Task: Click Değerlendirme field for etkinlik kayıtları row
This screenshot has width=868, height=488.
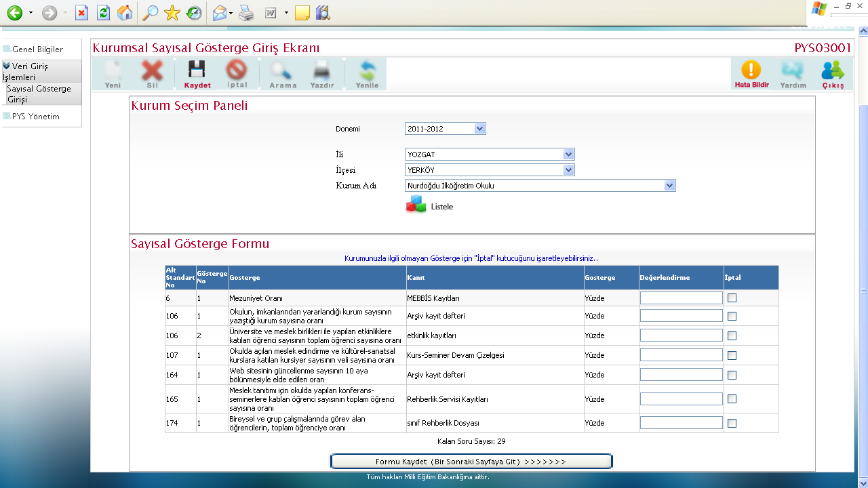Action: (x=682, y=335)
